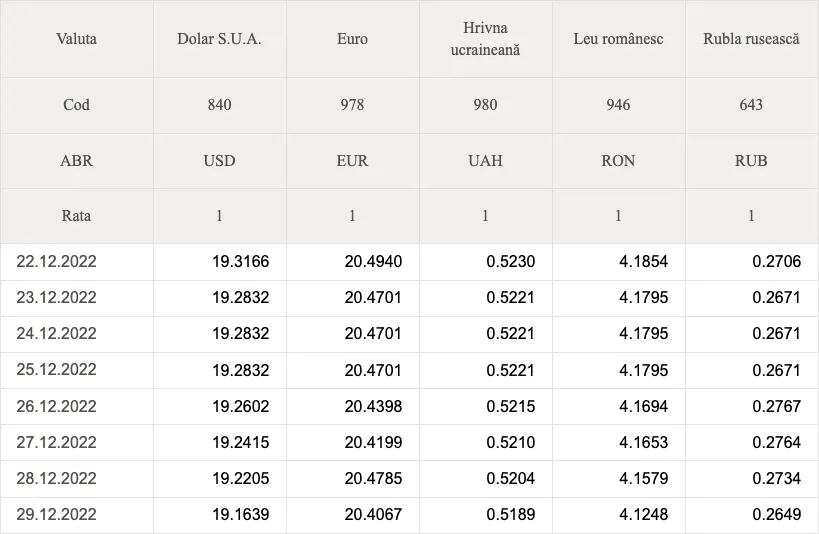Image resolution: width=819 pixels, height=534 pixels.
Task: Click USD rate 19.3166
Action: [x=241, y=261]
